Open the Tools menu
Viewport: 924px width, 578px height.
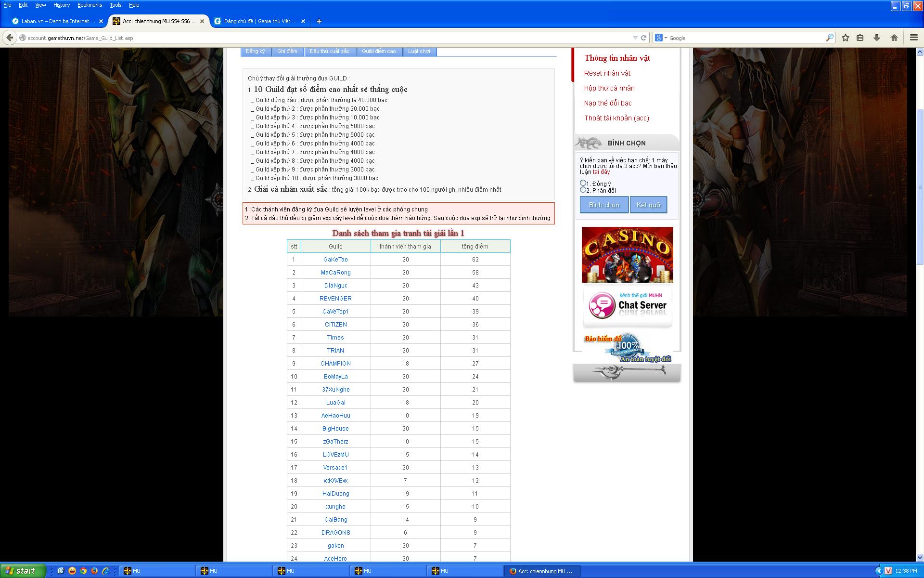(115, 5)
